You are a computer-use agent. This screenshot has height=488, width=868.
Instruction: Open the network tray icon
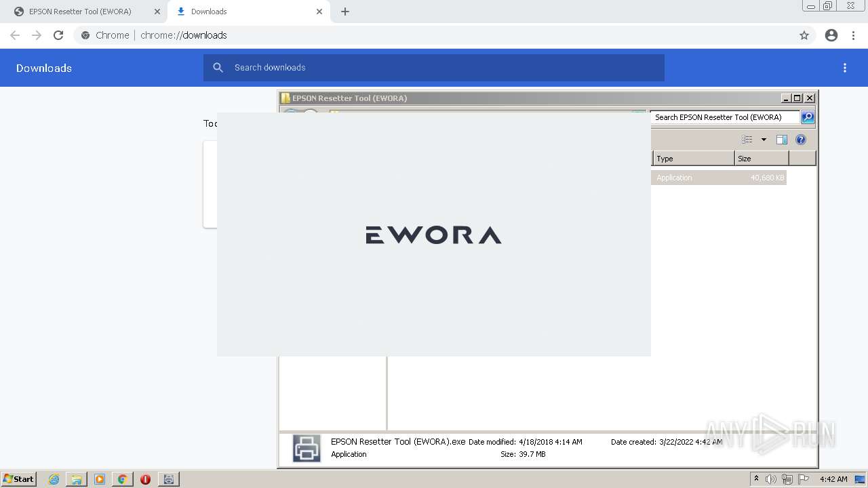click(787, 479)
